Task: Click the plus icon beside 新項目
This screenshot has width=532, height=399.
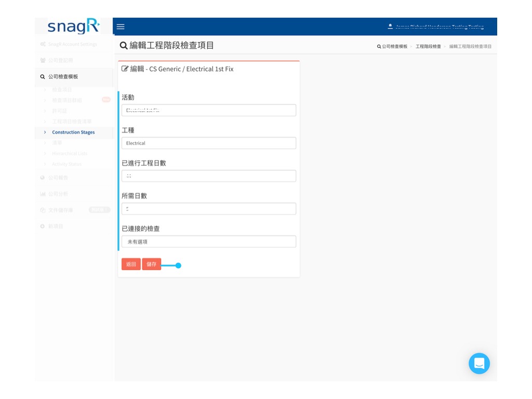Action: (x=43, y=226)
